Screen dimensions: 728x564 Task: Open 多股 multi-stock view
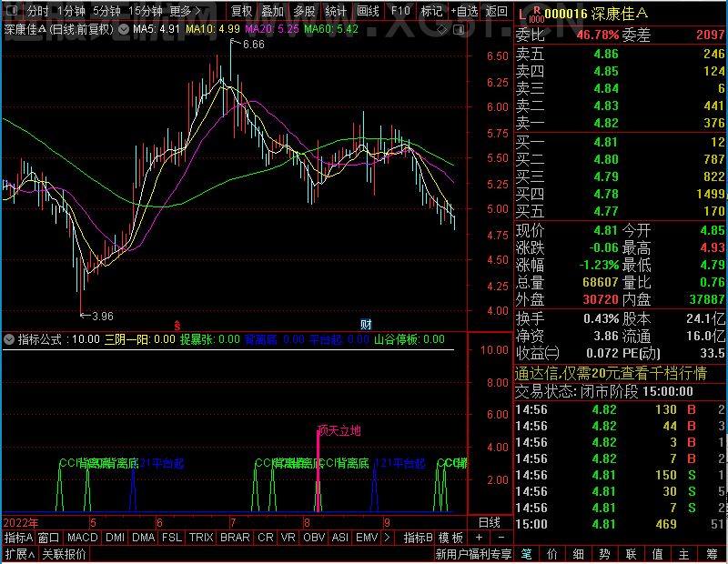click(x=305, y=11)
